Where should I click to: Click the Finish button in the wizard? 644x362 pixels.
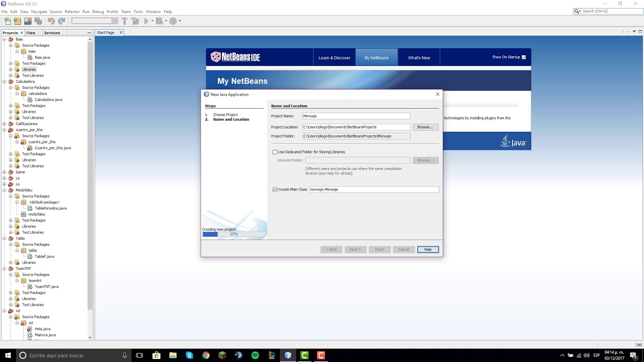(x=379, y=249)
